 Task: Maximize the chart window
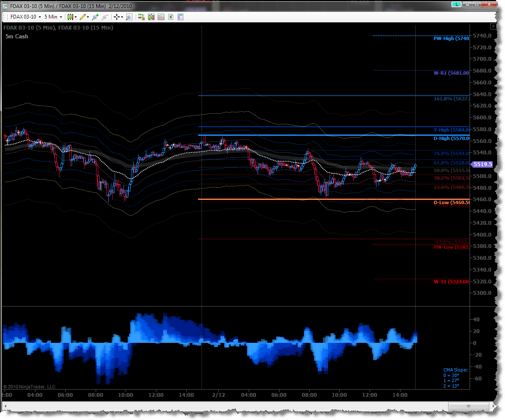point(477,4)
